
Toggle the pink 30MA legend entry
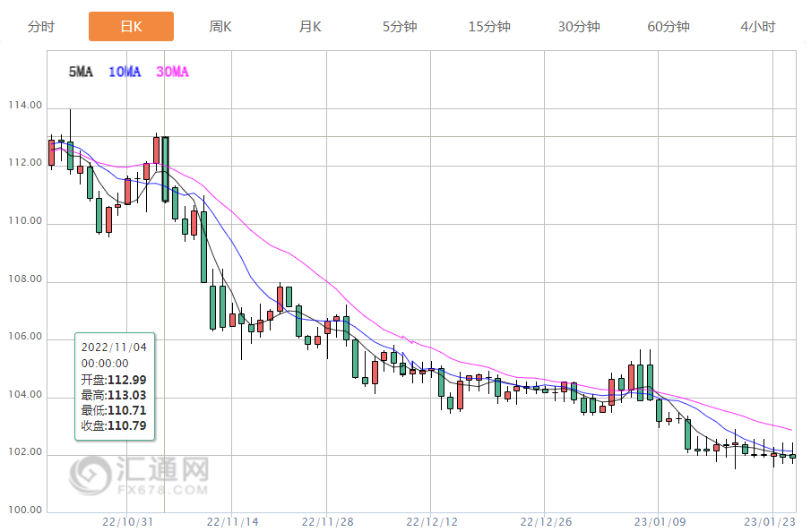[x=172, y=73]
